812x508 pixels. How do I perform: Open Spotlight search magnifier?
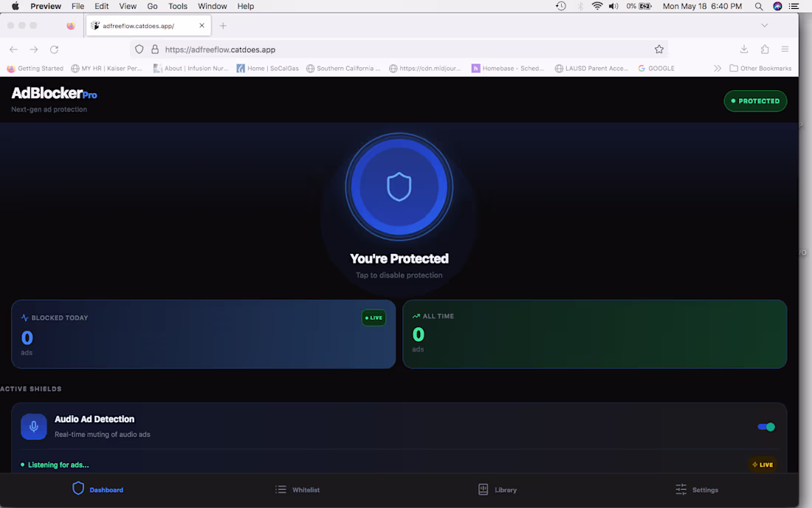(759, 6)
